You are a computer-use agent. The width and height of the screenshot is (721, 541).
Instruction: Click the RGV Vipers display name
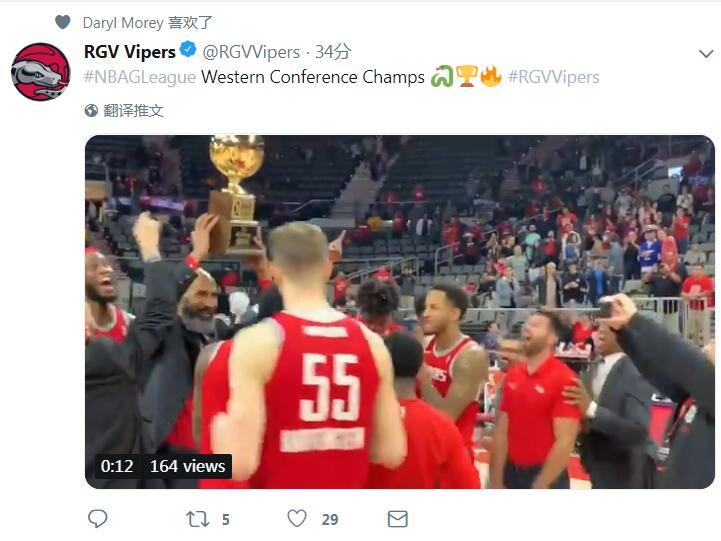coord(130,52)
